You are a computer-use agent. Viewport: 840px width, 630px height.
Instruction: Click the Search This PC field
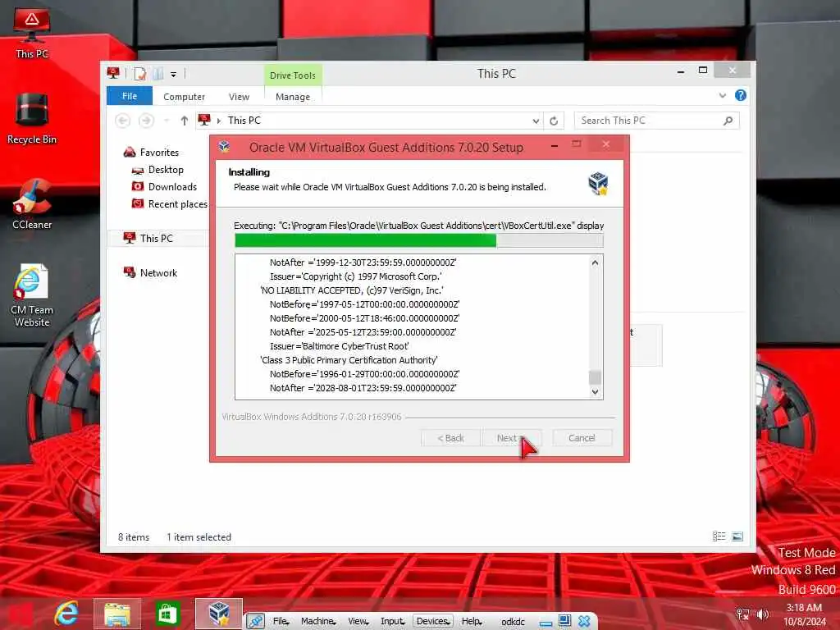point(657,121)
